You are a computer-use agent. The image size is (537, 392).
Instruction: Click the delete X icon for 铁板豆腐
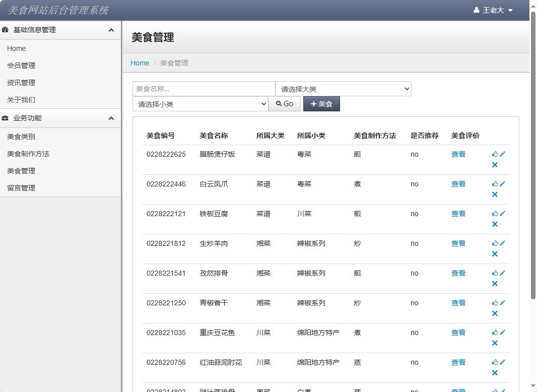[x=495, y=224]
